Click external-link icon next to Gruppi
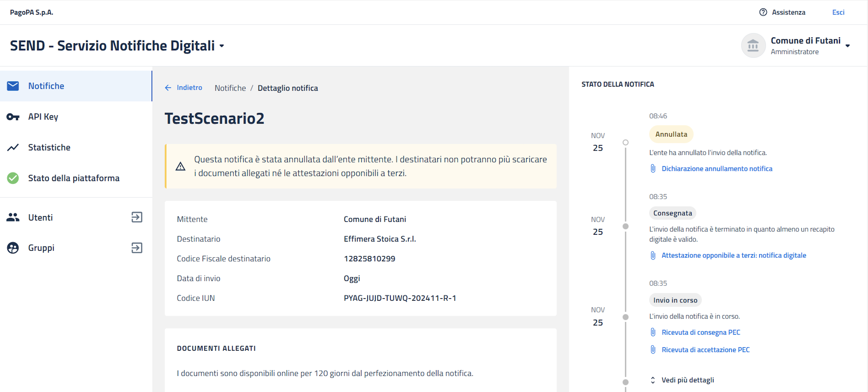The image size is (868, 392). [137, 248]
